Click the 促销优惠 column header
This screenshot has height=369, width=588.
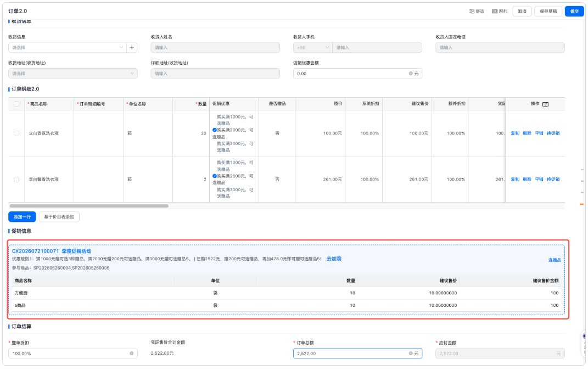click(234, 104)
